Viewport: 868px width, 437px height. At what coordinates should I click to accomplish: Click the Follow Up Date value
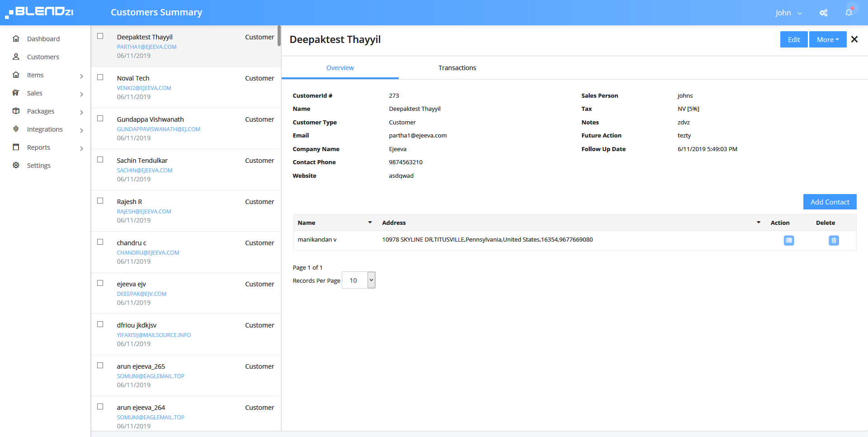[x=707, y=149]
